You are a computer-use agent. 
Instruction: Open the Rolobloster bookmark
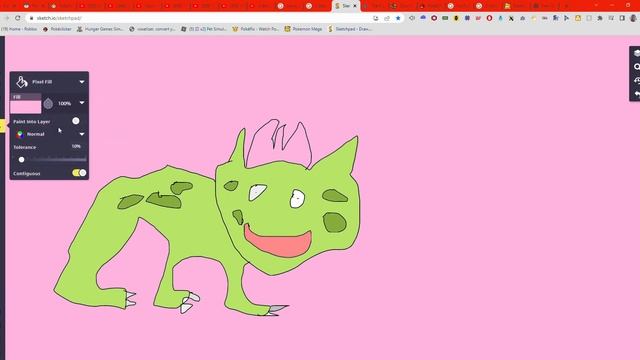(x=57, y=29)
